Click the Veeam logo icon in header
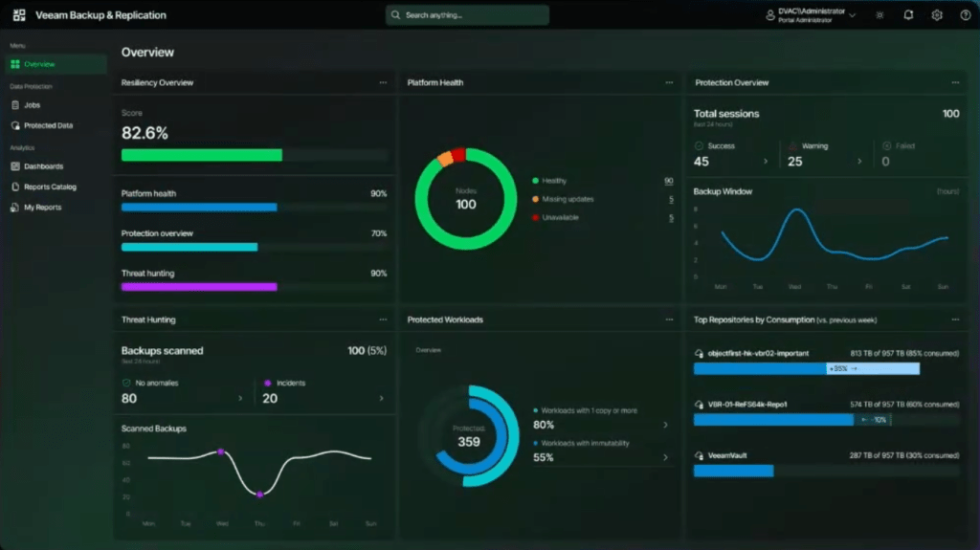The width and height of the screenshot is (980, 550). coord(19,15)
